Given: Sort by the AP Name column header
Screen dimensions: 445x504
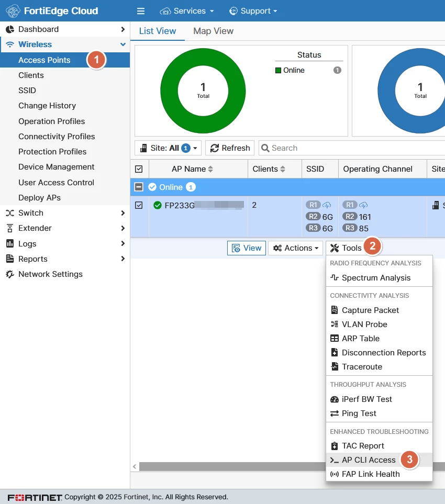Looking at the screenshot, I should coord(192,169).
